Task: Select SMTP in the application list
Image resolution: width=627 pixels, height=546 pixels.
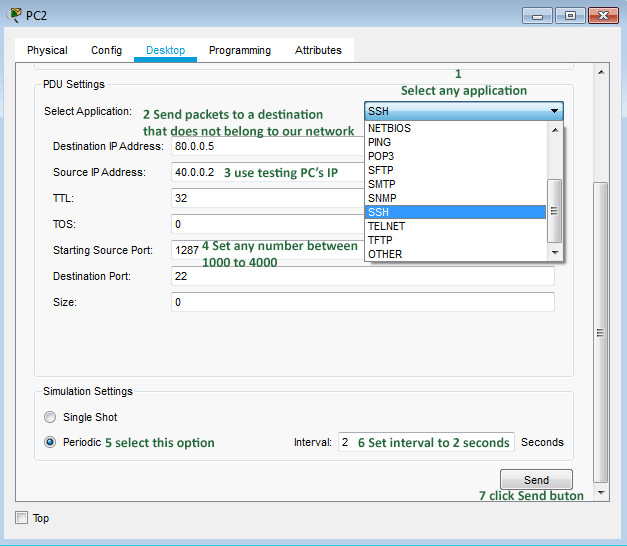Action: [x=455, y=184]
